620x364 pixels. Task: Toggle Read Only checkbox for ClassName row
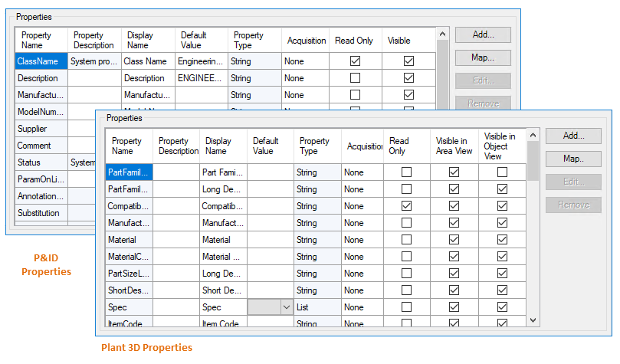pyautogui.click(x=355, y=61)
